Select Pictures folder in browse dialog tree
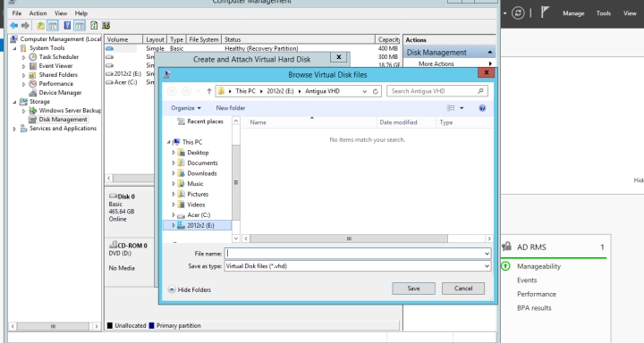The width and height of the screenshot is (644, 343). pos(198,195)
